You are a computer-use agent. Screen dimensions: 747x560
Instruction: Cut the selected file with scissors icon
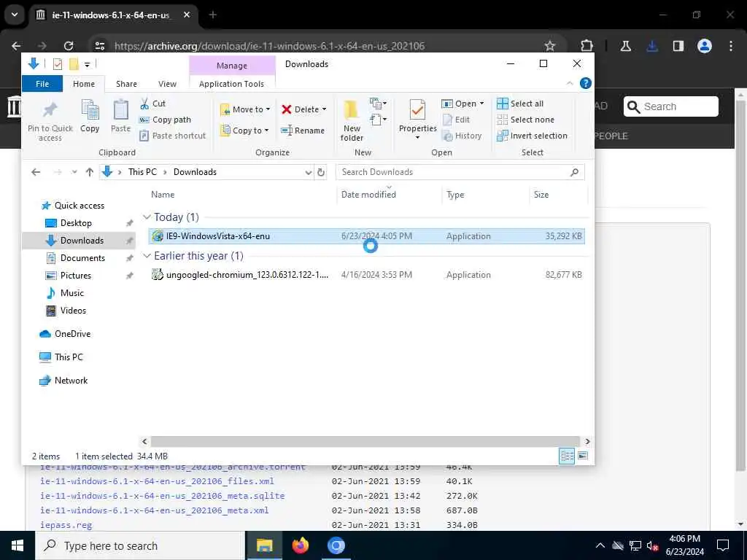(152, 104)
